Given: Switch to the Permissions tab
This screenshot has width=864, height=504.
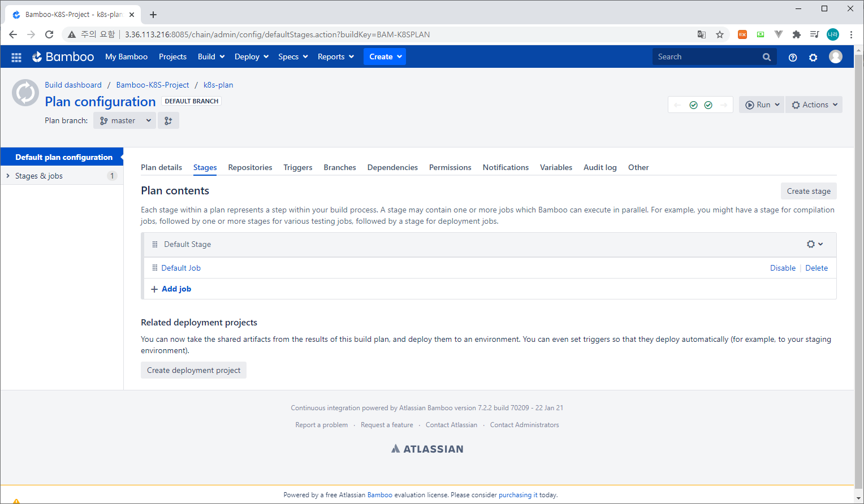Looking at the screenshot, I should (450, 167).
